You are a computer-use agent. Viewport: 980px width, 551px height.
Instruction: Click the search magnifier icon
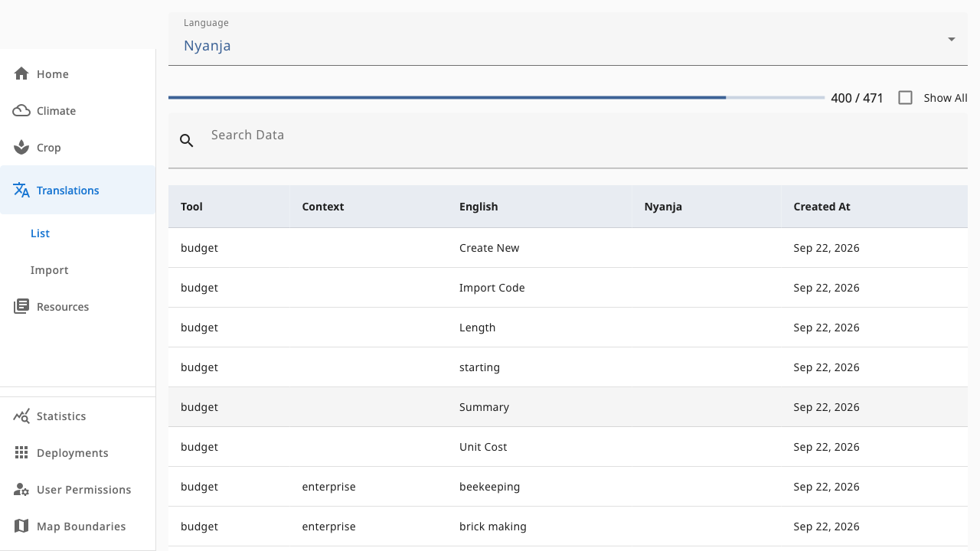click(x=187, y=140)
